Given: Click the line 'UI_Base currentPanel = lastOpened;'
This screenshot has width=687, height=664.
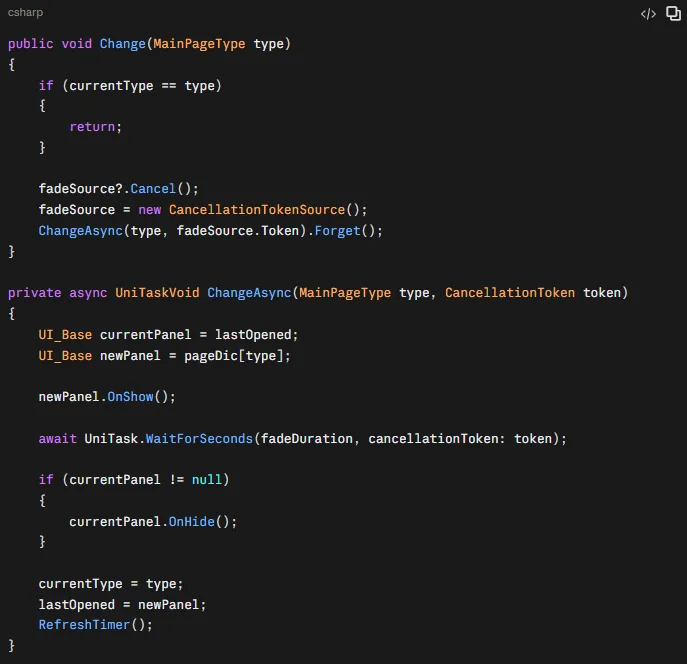Looking at the screenshot, I should 168,335.
